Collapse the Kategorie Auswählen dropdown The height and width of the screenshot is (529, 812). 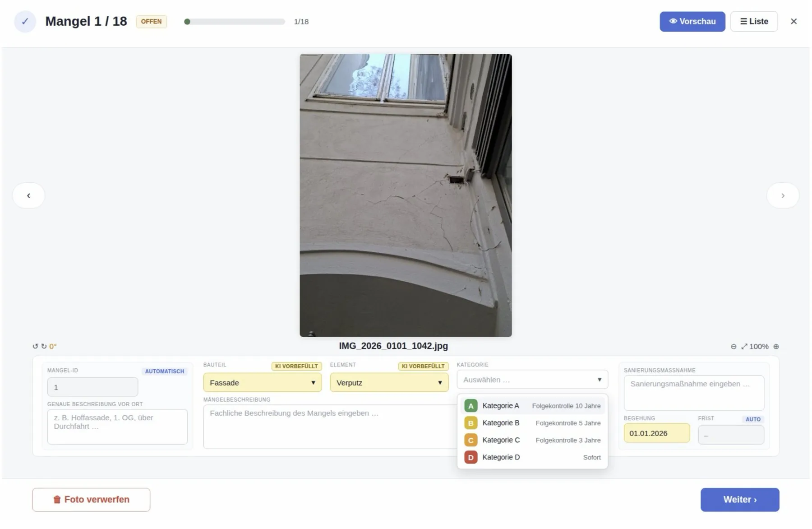(x=532, y=380)
